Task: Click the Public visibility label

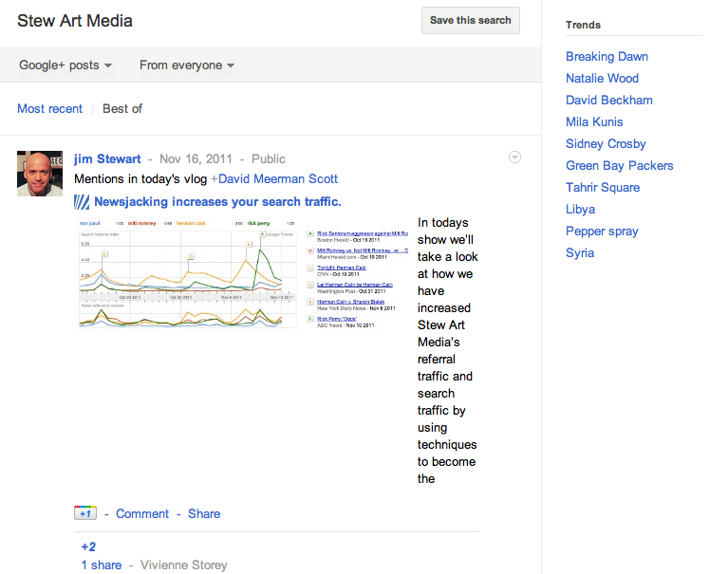Action: coord(269,159)
